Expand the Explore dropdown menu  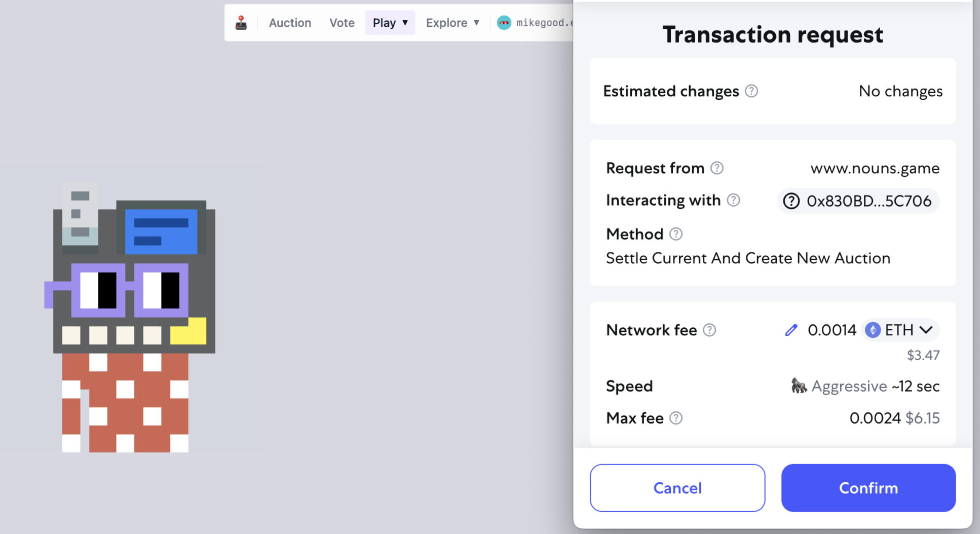453,23
